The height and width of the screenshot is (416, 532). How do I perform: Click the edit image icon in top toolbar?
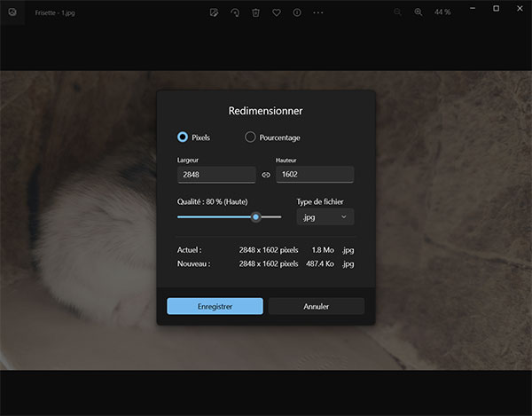click(214, 12)
